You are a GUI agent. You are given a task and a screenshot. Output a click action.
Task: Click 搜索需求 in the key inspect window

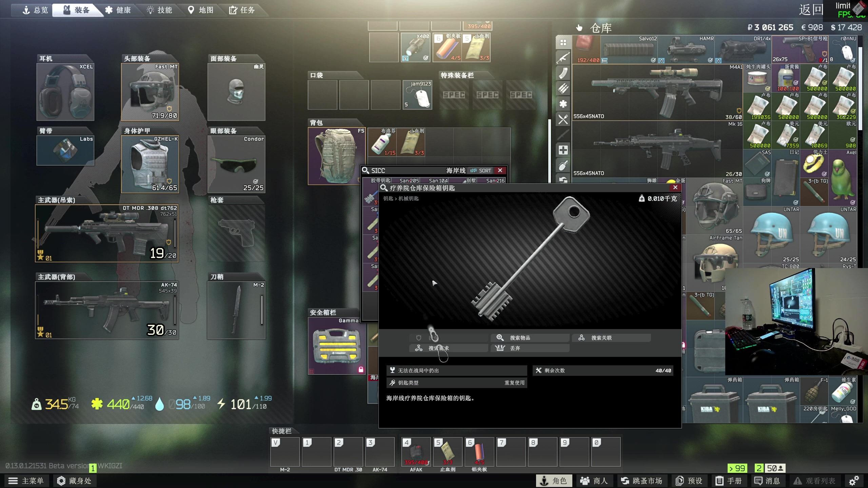point(449,348)
